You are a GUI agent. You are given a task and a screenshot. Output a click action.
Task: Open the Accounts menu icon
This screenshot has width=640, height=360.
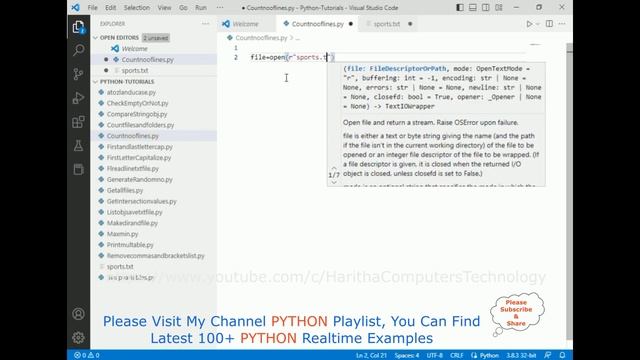pyautogui.click(x=78, y=314)
